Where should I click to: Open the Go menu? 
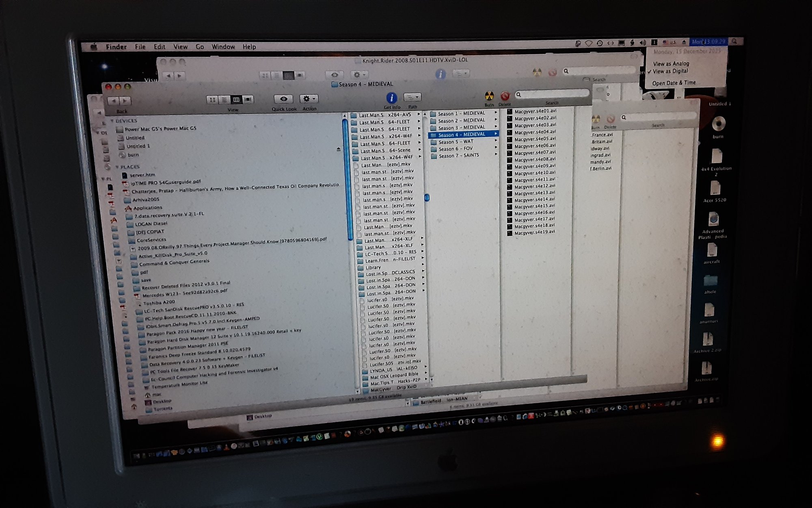pos(200,47)
